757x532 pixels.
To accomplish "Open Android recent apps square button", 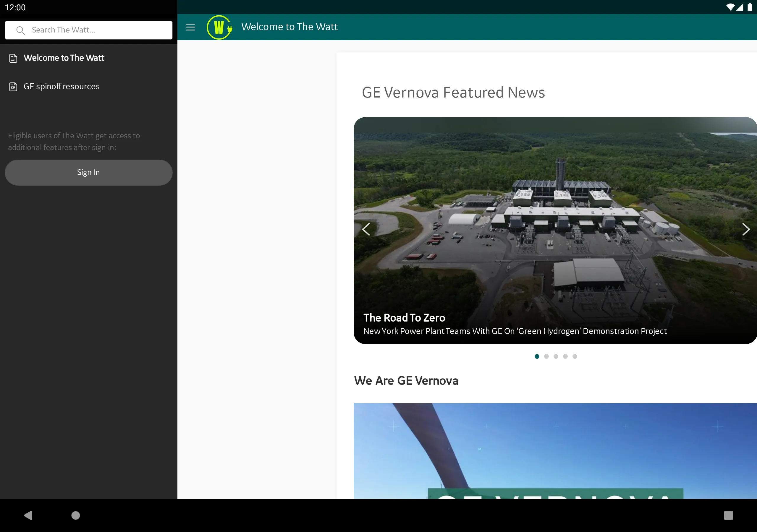I will (728, 515).
